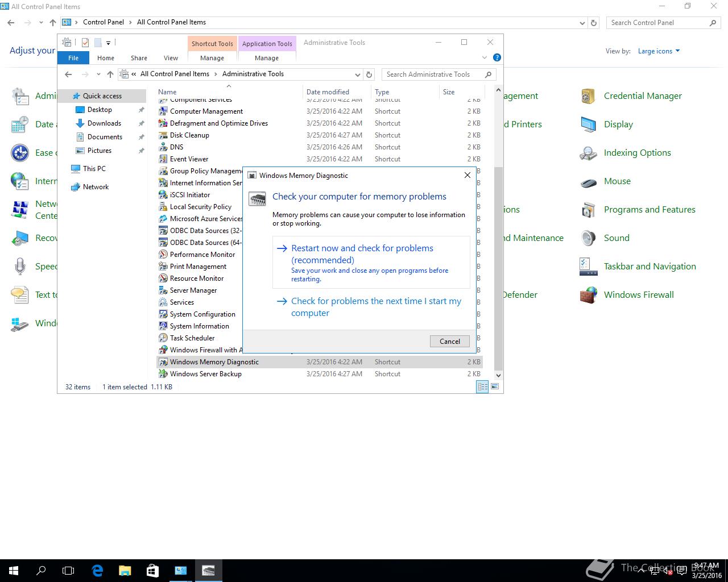Open the Task View taskbar button
Image resolution: width=728 pixels, height=582 pixels.
pyautogui.click(x=68, y=571)
